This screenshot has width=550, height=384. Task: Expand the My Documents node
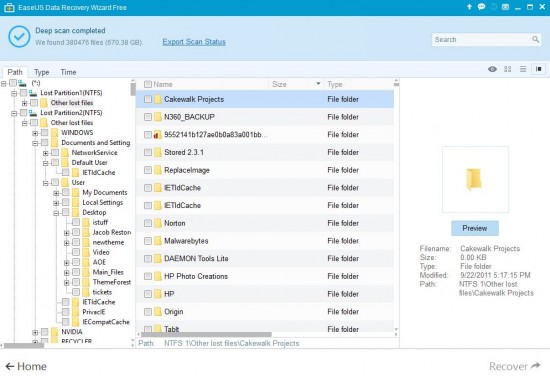coord(56,193)
